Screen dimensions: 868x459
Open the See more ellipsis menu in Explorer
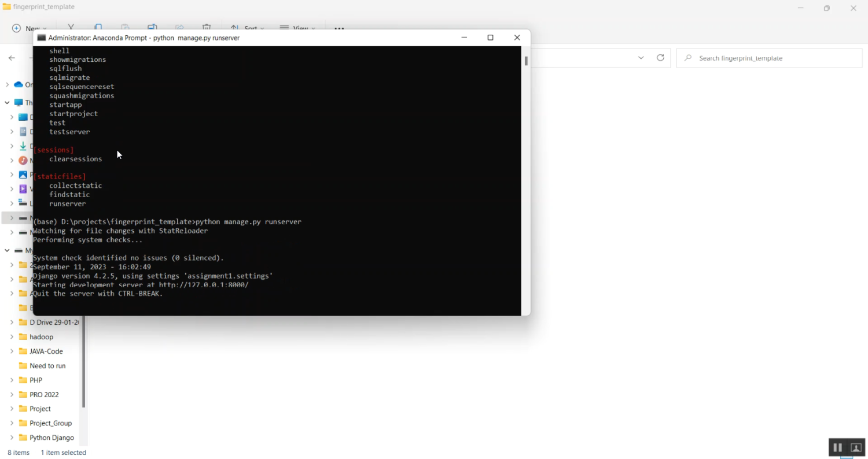339,28
